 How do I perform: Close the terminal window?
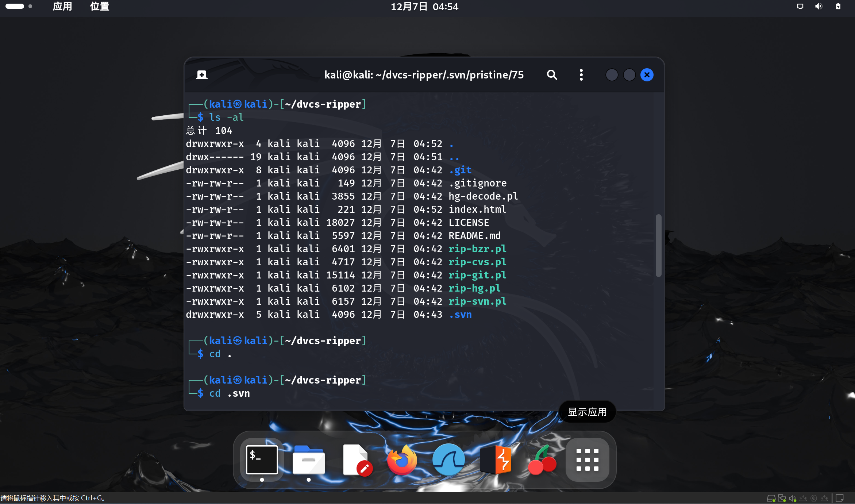(x=647, y=75)
